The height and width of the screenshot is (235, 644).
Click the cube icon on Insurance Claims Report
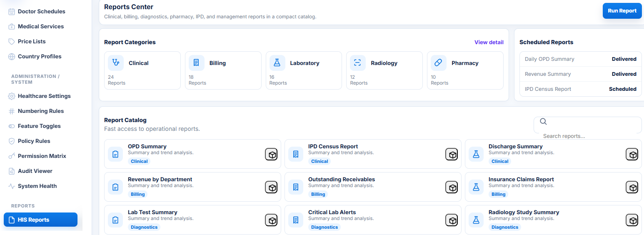click(632, 187)
